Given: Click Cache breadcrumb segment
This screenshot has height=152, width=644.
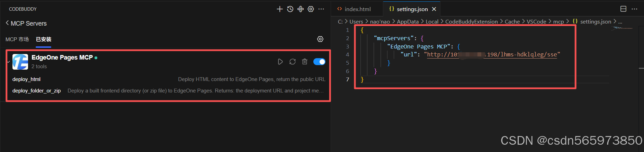Looking at the screenshot, I should point(512,21).
